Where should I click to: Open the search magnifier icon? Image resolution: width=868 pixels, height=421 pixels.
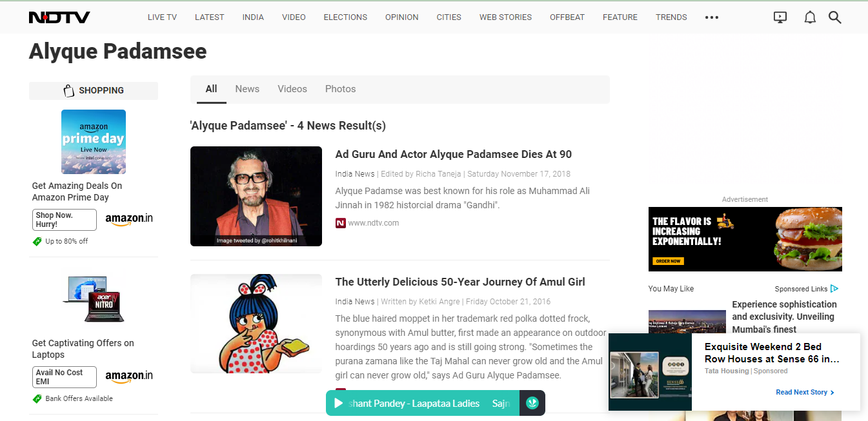[x=834, y=17]
